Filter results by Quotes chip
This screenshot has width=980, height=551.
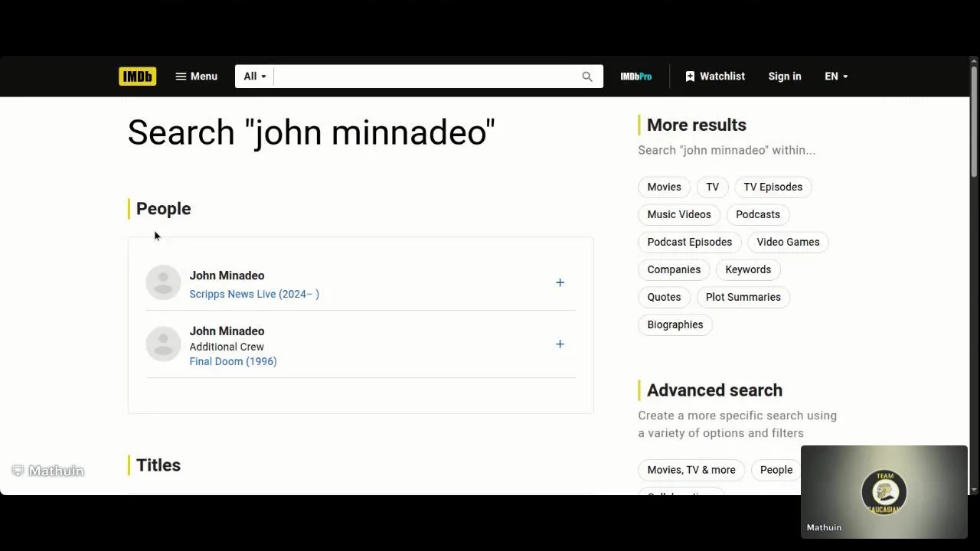coord(664,297)
